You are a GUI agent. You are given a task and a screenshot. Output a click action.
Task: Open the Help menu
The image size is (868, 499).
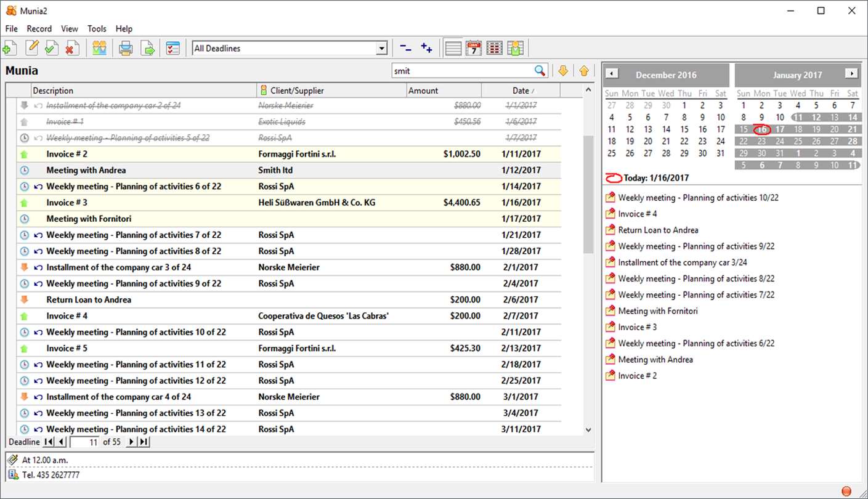click(124, 29)
